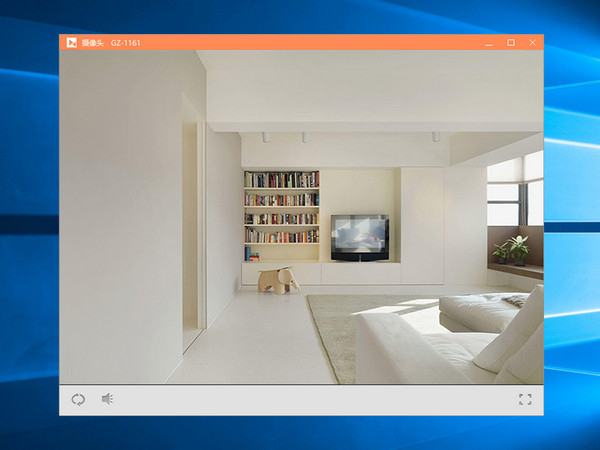600x450 pixels.
Task: Minimize the camera GZ-1161 window
Action: (x=489, y=42)
